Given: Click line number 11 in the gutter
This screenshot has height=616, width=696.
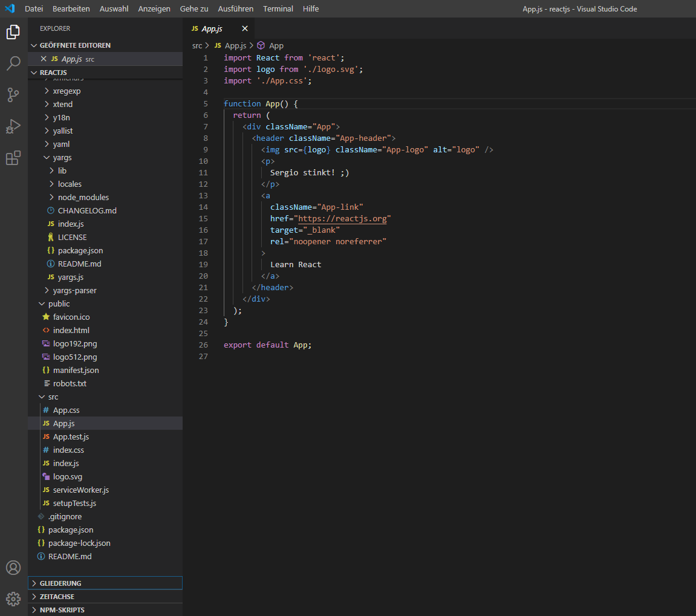Looking at the screenshot, I should 203,173.
